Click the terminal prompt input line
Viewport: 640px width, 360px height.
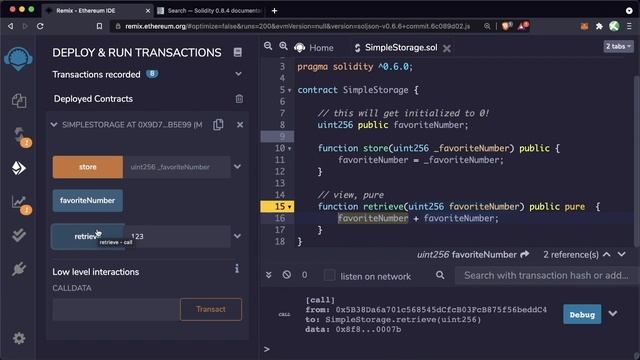[x=449, y=349]
